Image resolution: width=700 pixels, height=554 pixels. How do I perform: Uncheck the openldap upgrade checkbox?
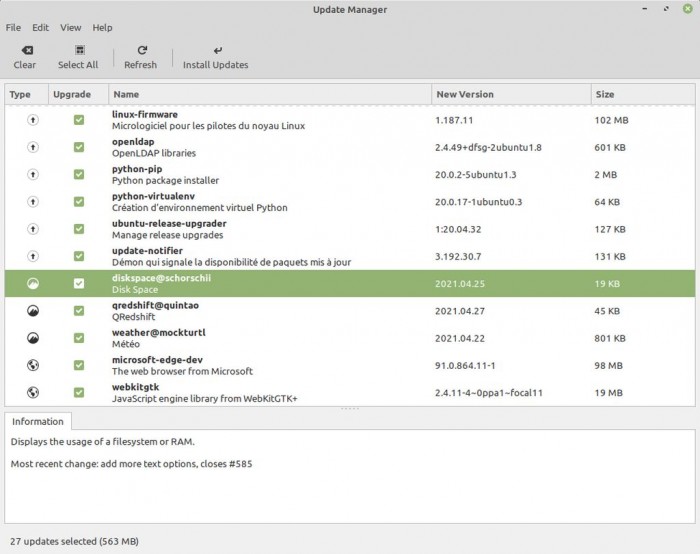coord(79,147)
